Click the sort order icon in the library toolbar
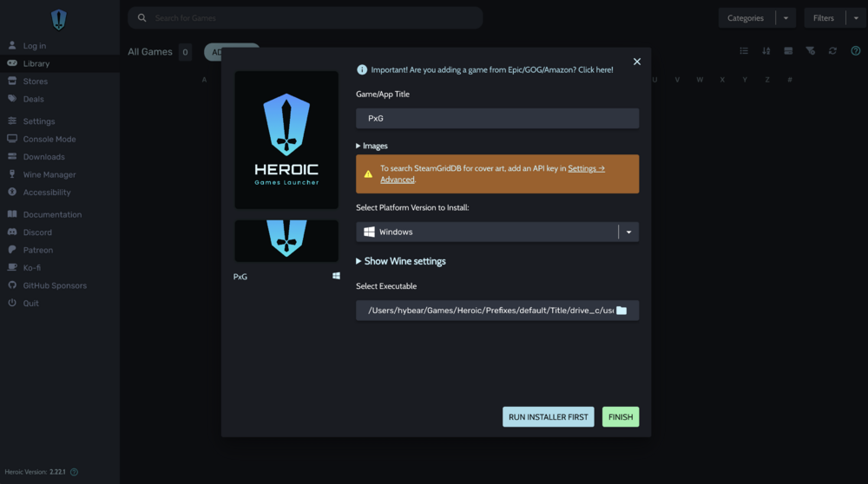The width and height of the screenshot is (868, 484). (x=766, y=51)
